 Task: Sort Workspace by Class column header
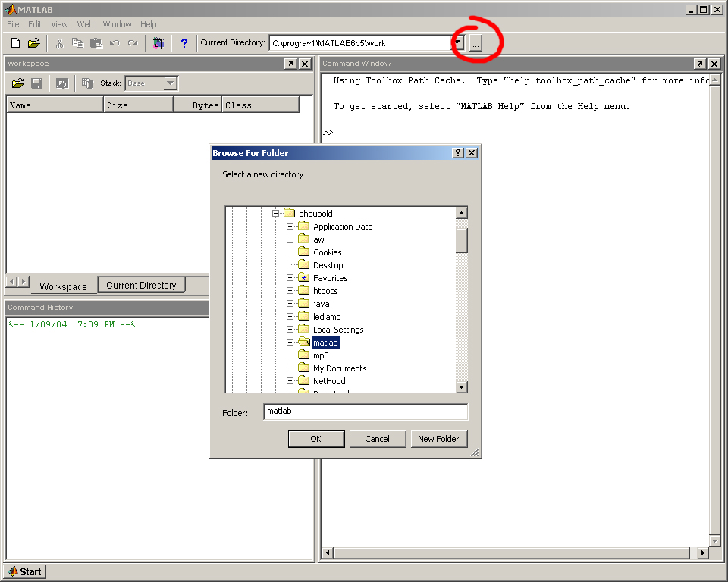(x=260, y=105)
